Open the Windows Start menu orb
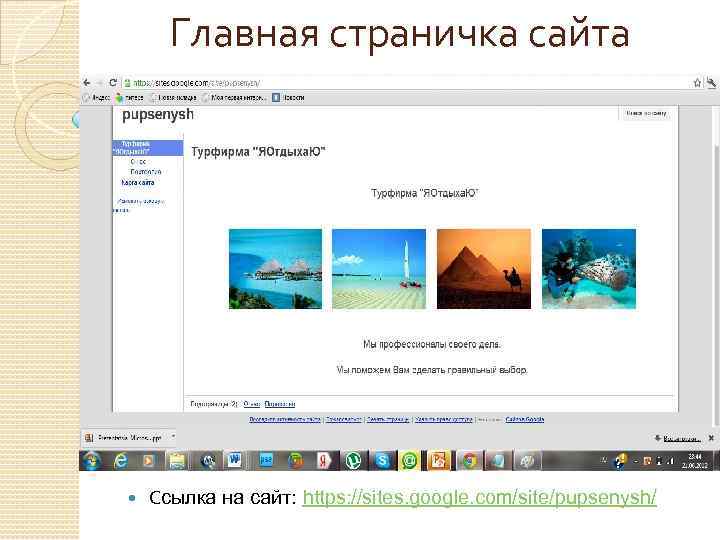Image resolution: width=720 pixels, height=540 pixels. point(91,461)
